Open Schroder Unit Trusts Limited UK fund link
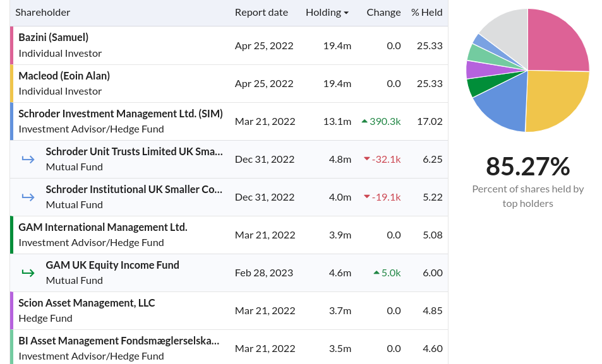 pyautogui.click(x=134, y=151)
